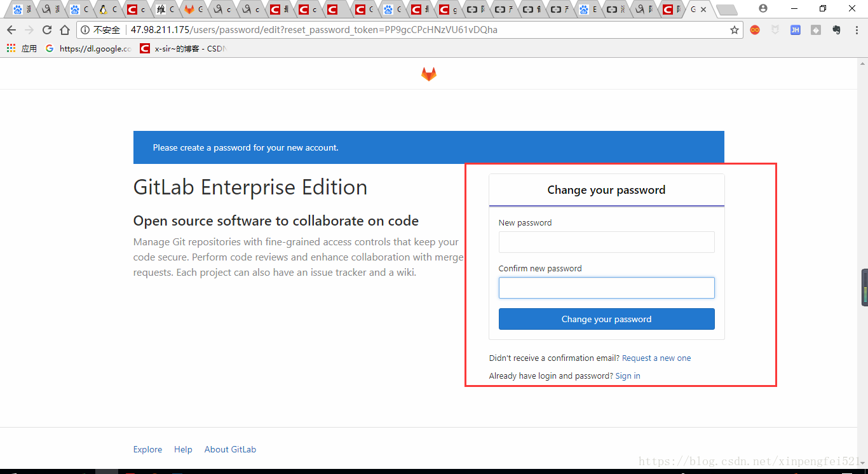Screen dimensions: 868x474
Task: Focus the New password field
Action: pos(606,242)
